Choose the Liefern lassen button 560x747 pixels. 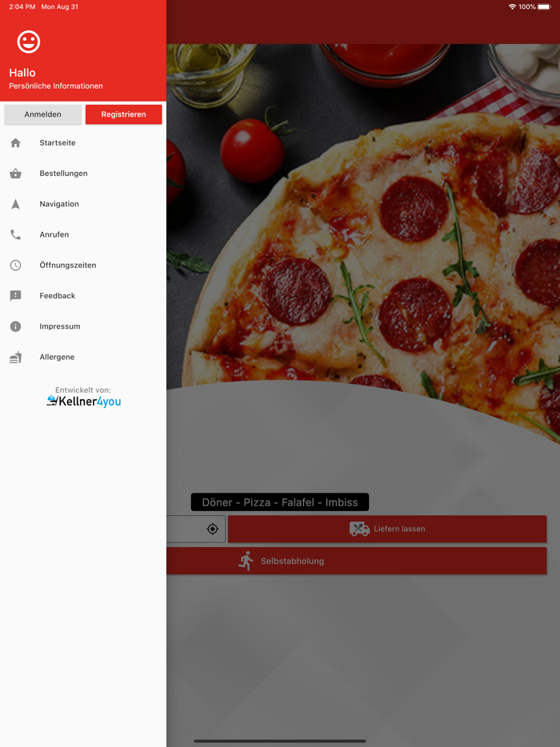(x=387, y=529)
